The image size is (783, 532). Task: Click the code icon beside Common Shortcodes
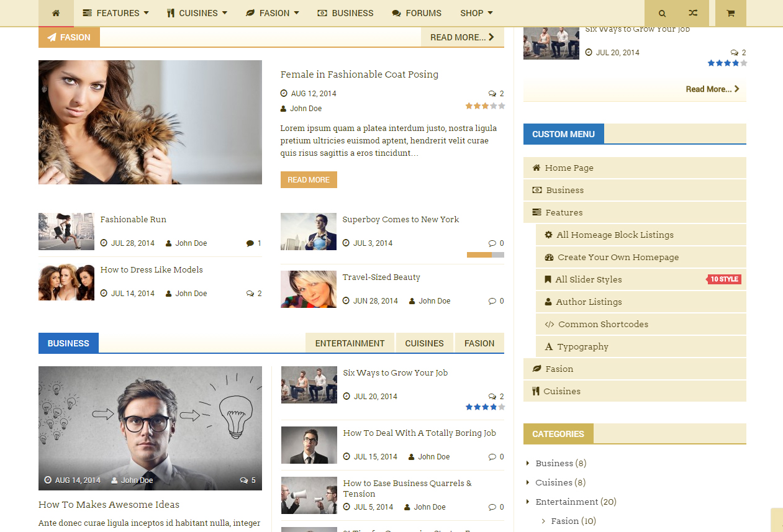coord(549,324)
